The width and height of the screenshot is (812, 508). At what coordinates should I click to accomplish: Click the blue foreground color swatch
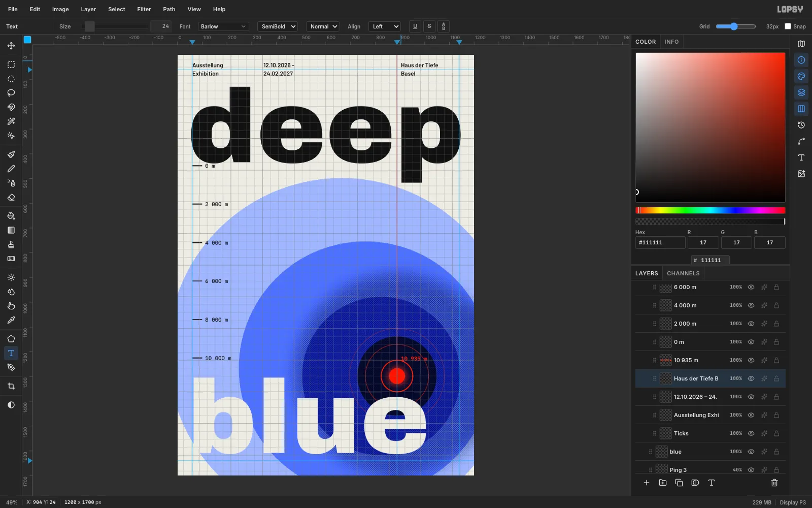tap(27, 40)
